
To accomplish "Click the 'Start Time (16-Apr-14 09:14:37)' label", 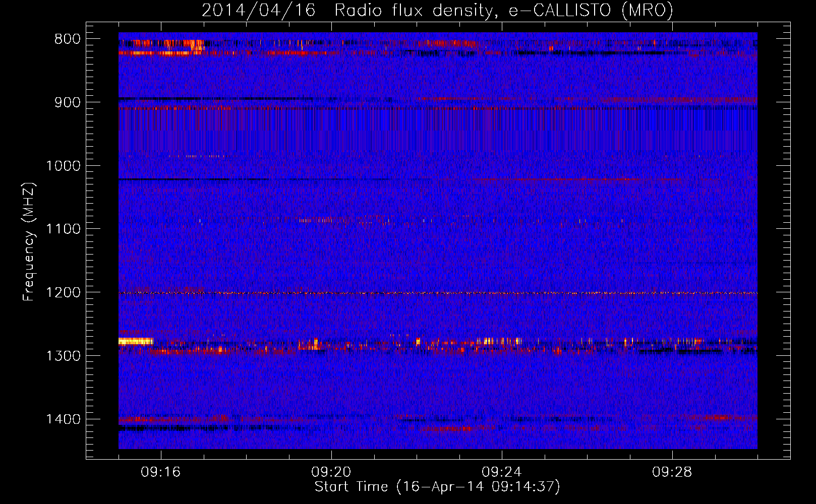I will tap(437, 487).
